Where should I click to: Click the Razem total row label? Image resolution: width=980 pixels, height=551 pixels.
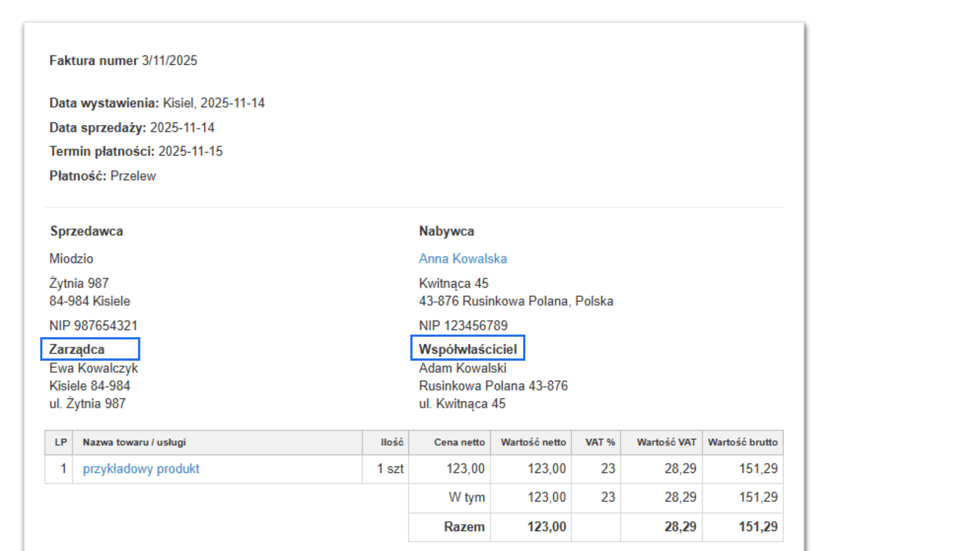click(463, 527)
